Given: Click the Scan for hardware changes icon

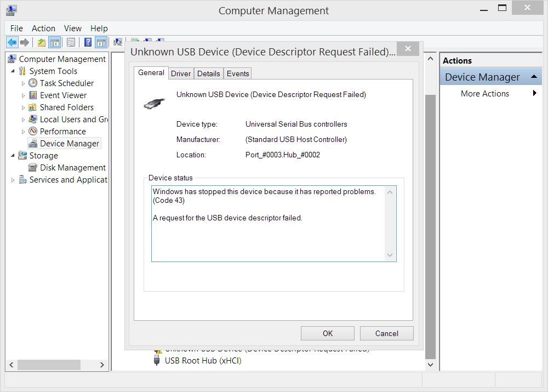Looking at the screenshot, I should click(x=118, y=43).
